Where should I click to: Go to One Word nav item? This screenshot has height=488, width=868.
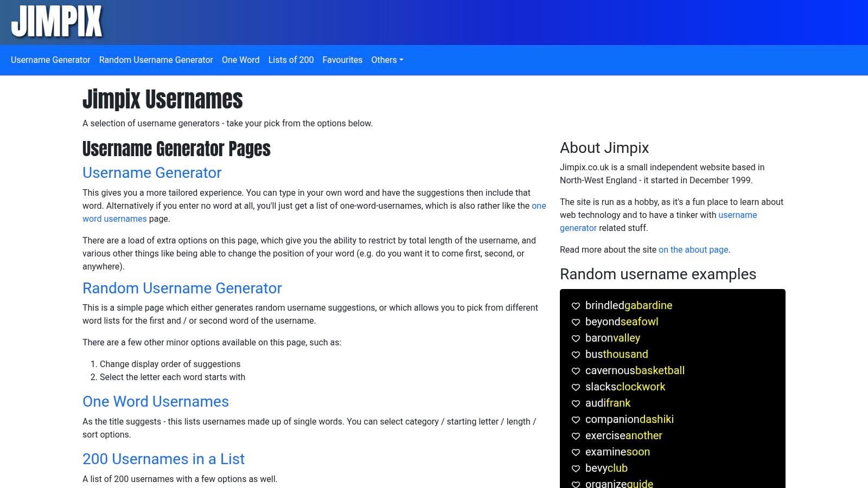[x=241, y=60]
